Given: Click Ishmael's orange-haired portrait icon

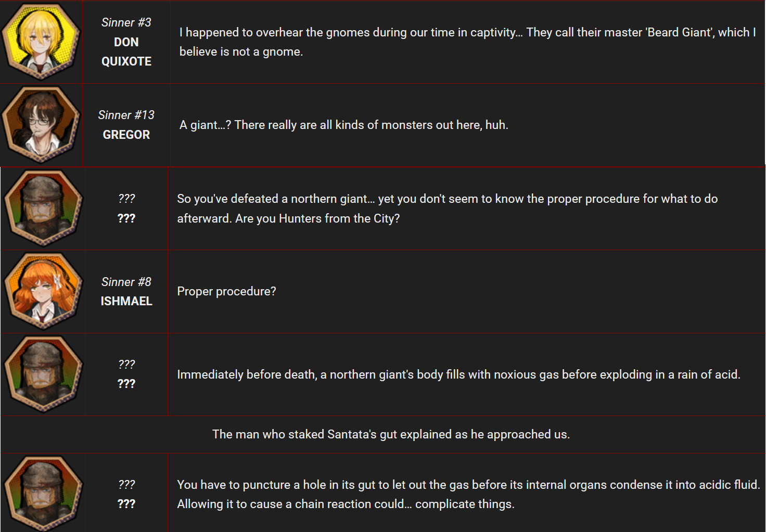Looking at the screenshot, I should click(x=43, y=291).
